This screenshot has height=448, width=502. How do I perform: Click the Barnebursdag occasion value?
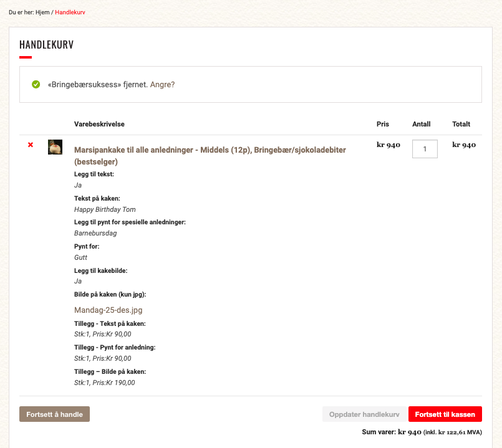95,233
